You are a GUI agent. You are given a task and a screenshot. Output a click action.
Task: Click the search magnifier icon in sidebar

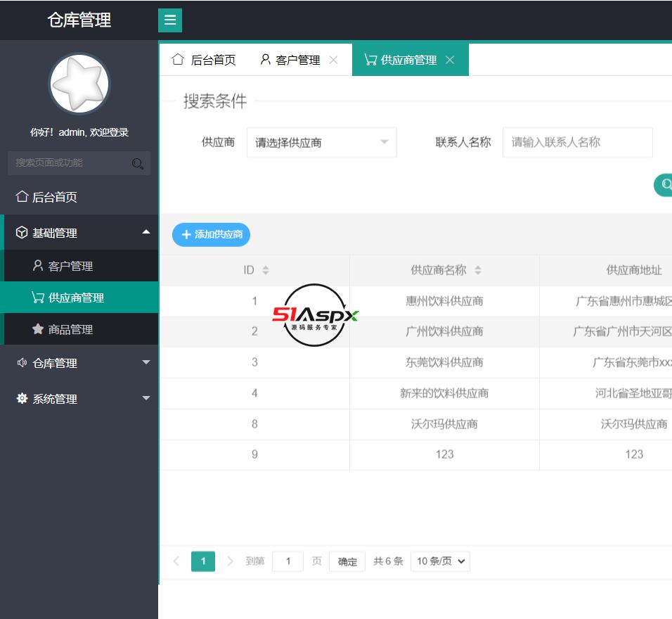[x=138, y=164]
